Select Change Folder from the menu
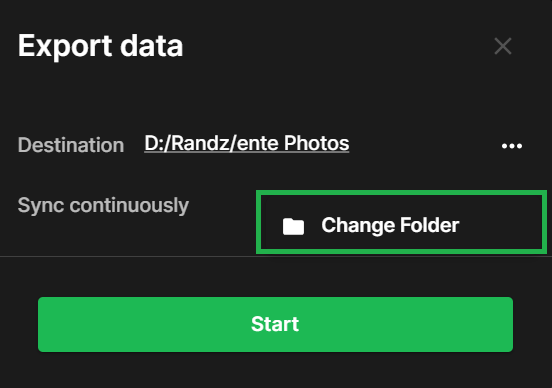The image size is (552, 388). (x=401, y=222)
